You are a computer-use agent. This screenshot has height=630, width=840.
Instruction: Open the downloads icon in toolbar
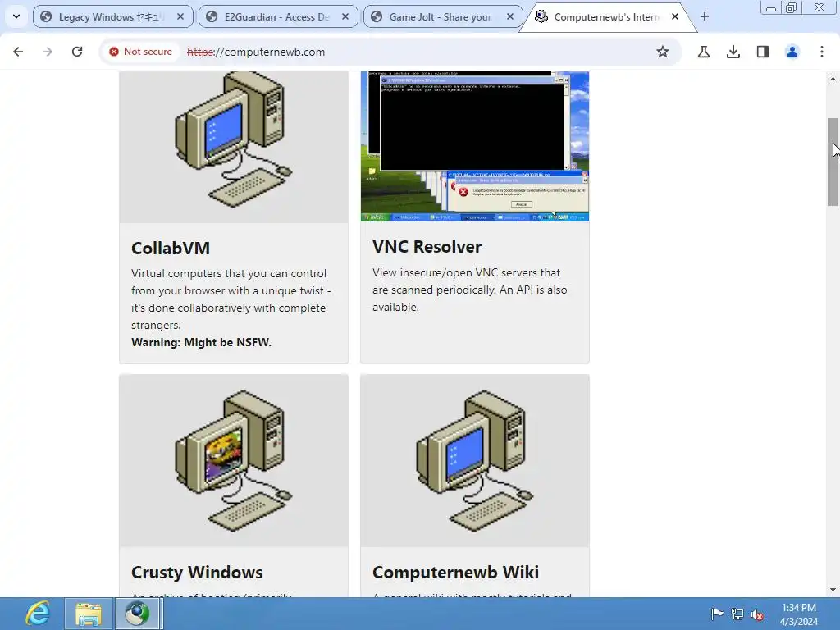coord(733,52)
